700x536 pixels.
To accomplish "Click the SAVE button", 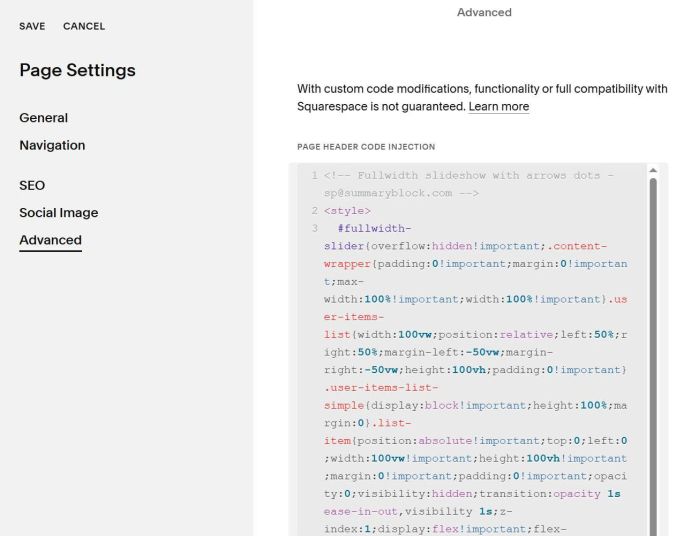I will 32,26.
